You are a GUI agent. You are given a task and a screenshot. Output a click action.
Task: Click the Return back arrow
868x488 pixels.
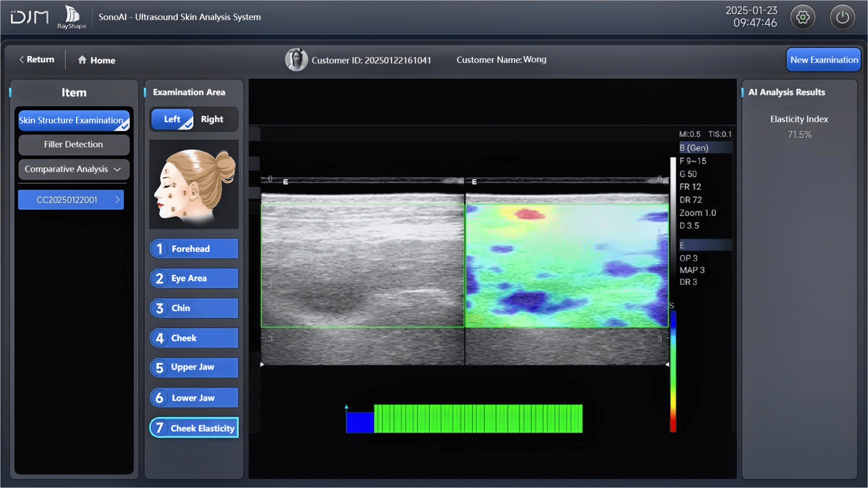(22, 60)
